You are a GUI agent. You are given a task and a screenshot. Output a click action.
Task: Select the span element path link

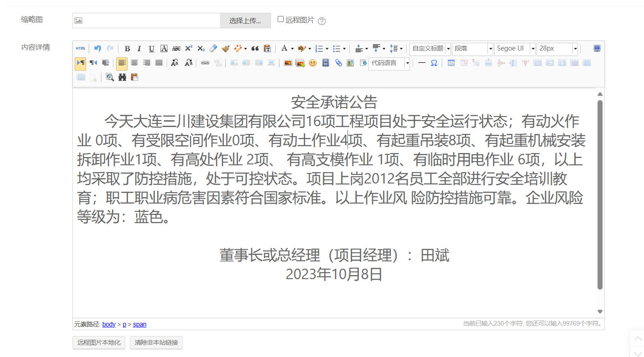pos(140,324)
